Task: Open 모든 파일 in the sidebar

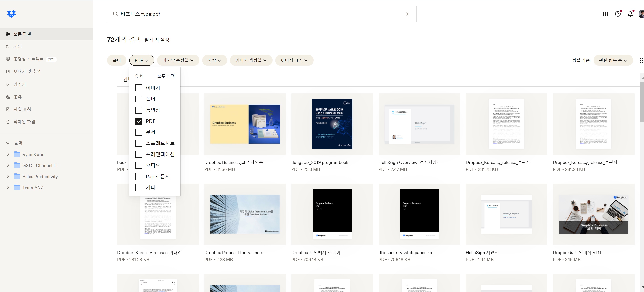Action: click(22, 34)
